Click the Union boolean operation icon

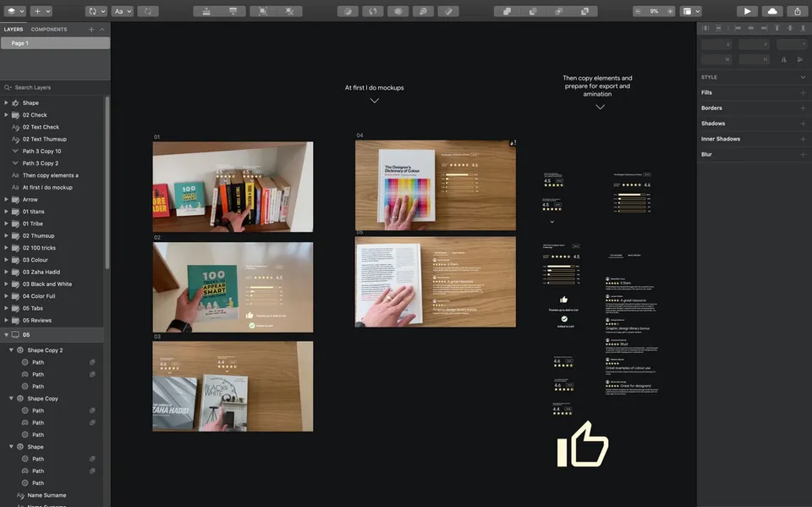tap(507, 11)
